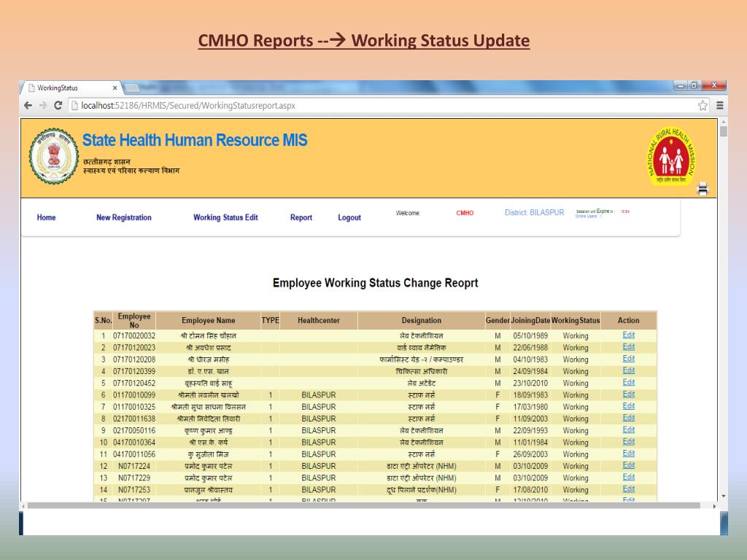Open the Chrome menu hamburger icon

pos(720,105)
